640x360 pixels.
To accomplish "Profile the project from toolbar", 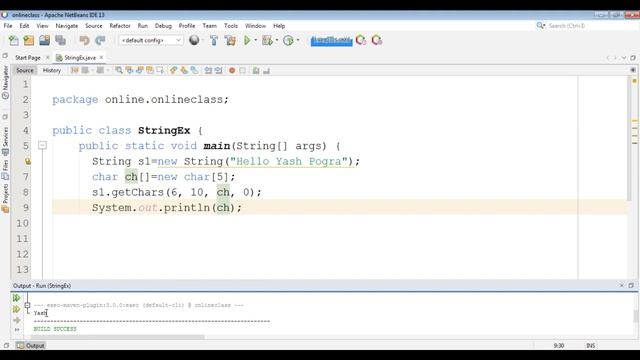I will coord(288,40).
